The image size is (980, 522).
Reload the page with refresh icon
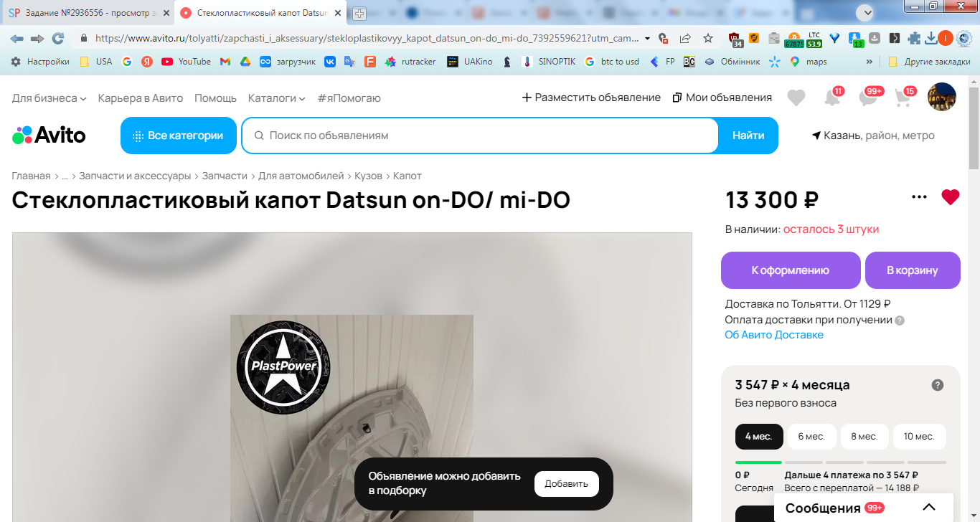pyautogui.click(x=58, y=38)
